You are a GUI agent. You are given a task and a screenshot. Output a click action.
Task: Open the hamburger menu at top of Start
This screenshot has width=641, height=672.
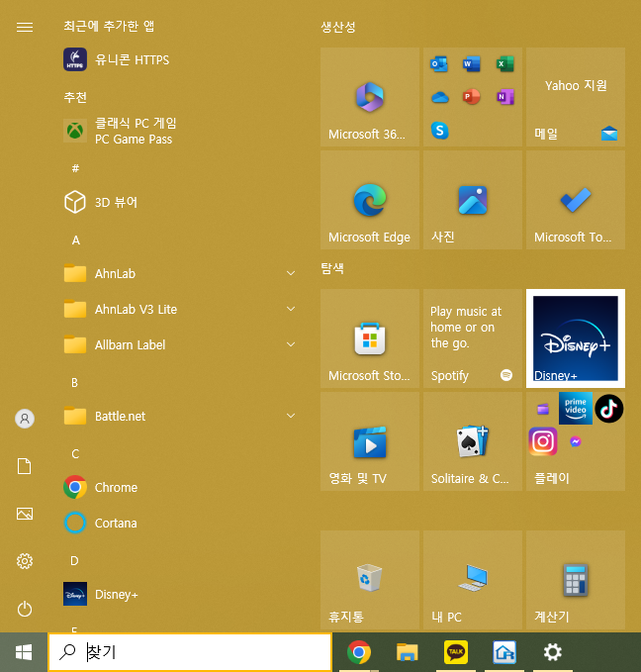pos(25,27)
